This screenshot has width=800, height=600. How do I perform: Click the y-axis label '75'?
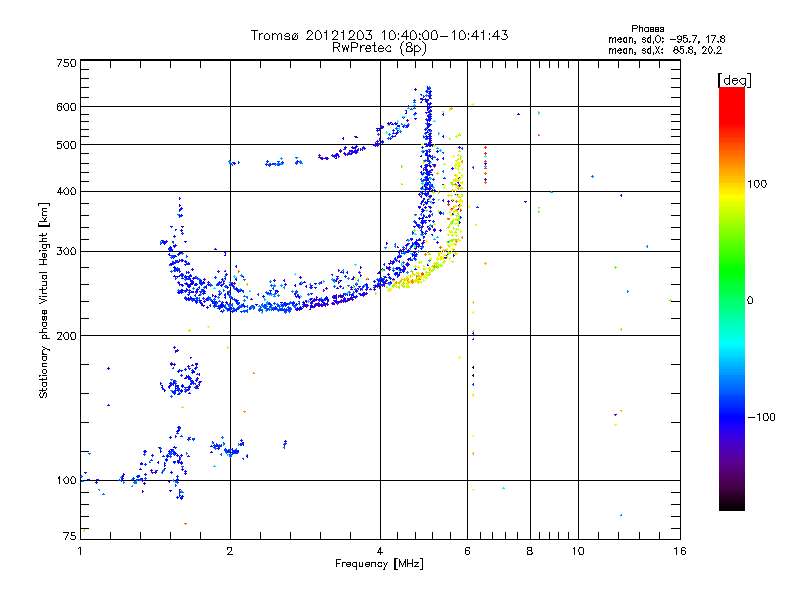(70, 536)
